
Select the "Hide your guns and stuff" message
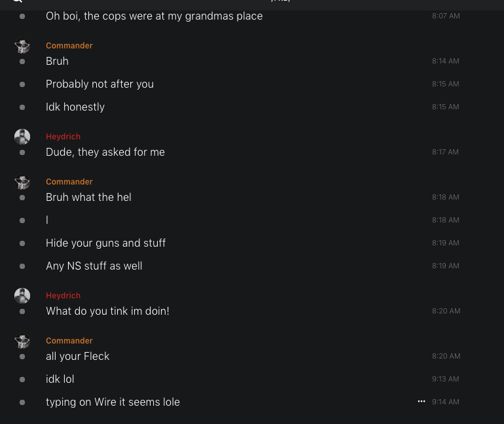(105, 243)
